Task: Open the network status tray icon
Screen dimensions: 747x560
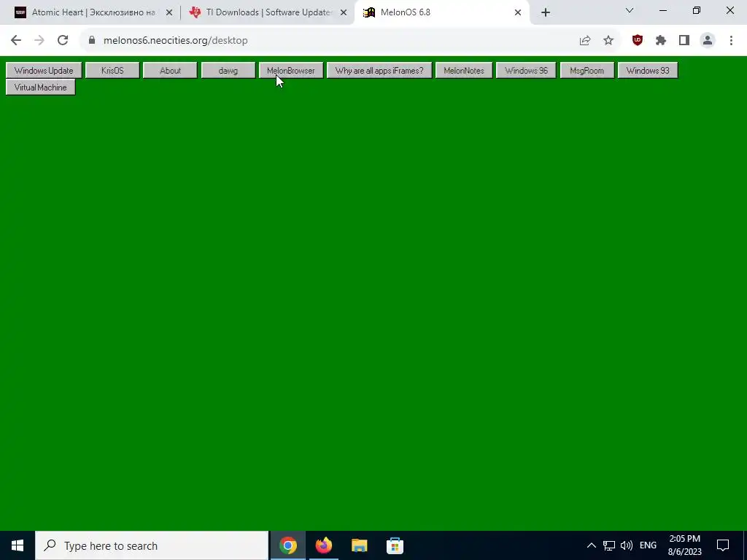Action: point(609,545)
